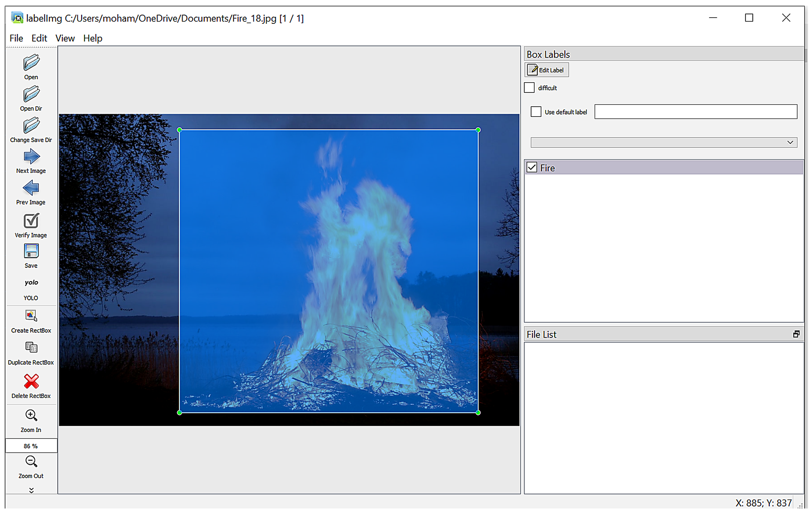Image resolution: width=812 pixels, height=514 pixels.
Task: Go to Prev Image arrow
Action: 31,188
